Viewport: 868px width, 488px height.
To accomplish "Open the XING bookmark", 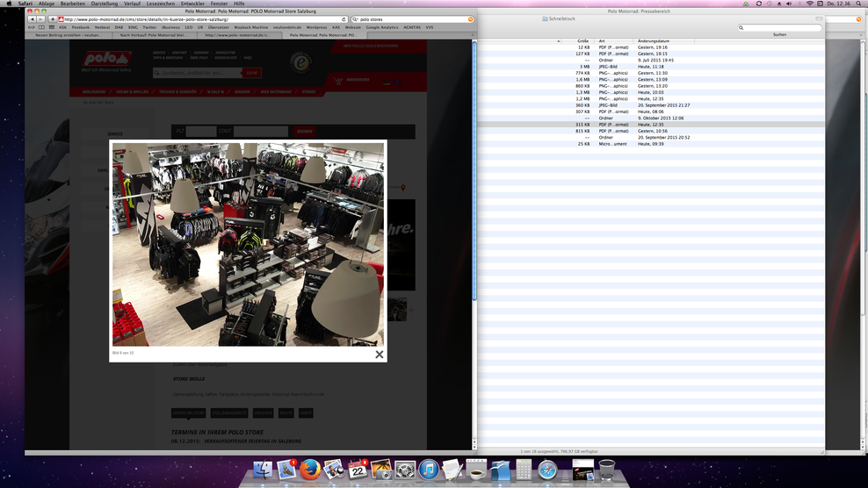I will pyautogui.click(x=133, y=27).
